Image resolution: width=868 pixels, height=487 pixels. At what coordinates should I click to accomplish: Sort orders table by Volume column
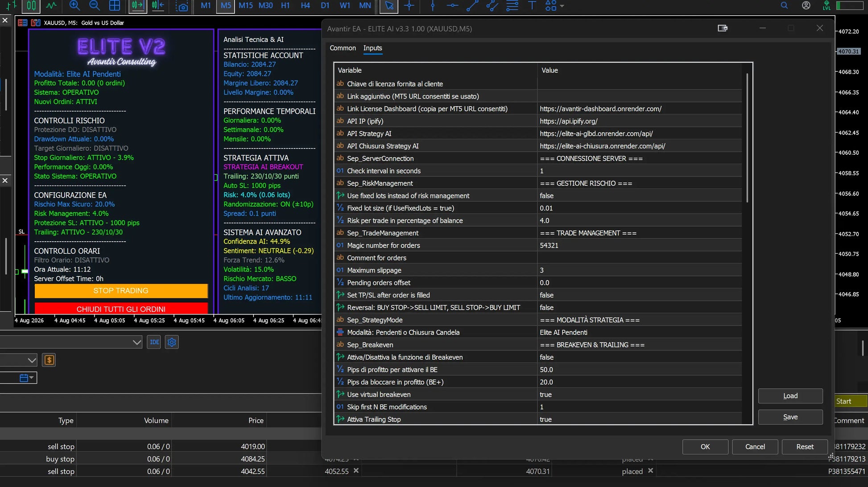(x=156, y=420)
